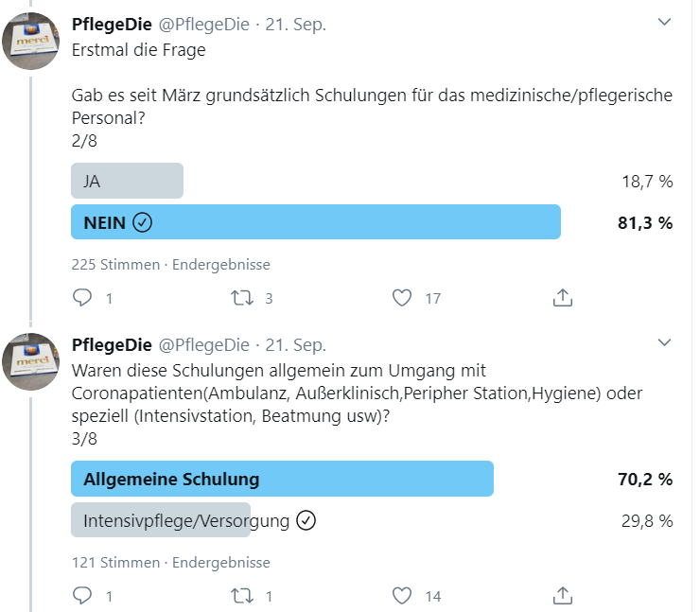Select the JA poll option

coord(128,181)
